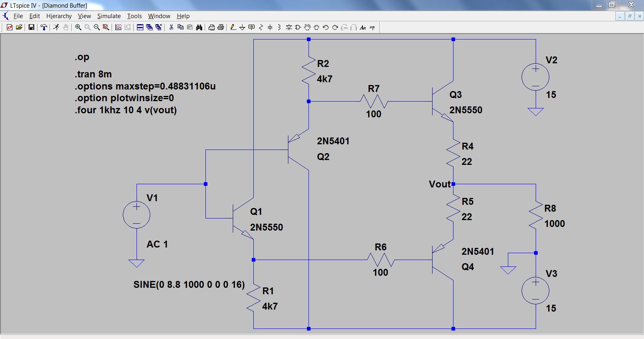The image size is (644, 339).
Task: Click the Q3 2N5550 label
Action: click(466, 110)
